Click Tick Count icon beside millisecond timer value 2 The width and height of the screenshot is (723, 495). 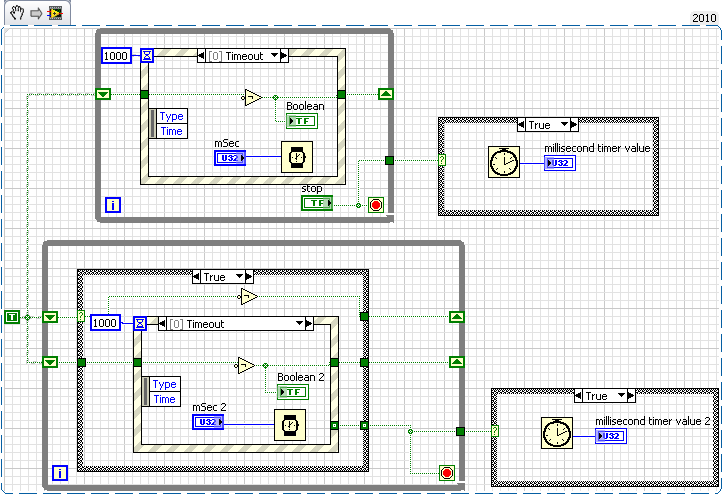click(x=555, y=434)
